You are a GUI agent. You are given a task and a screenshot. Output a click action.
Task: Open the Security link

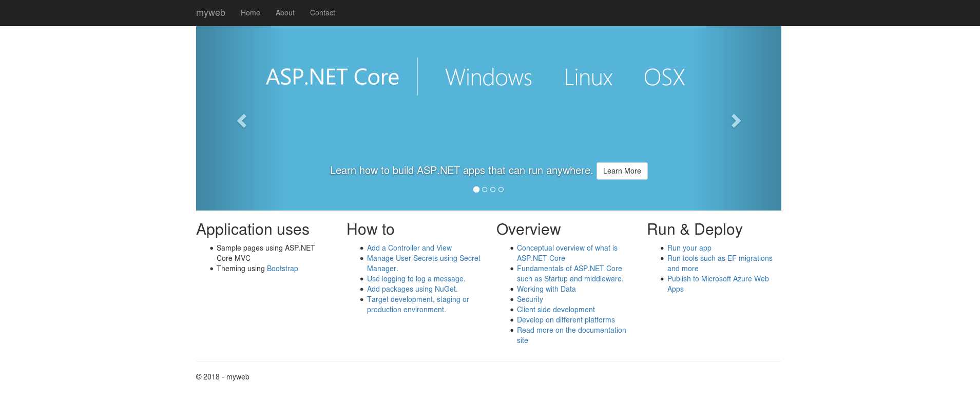click(530, 299)
